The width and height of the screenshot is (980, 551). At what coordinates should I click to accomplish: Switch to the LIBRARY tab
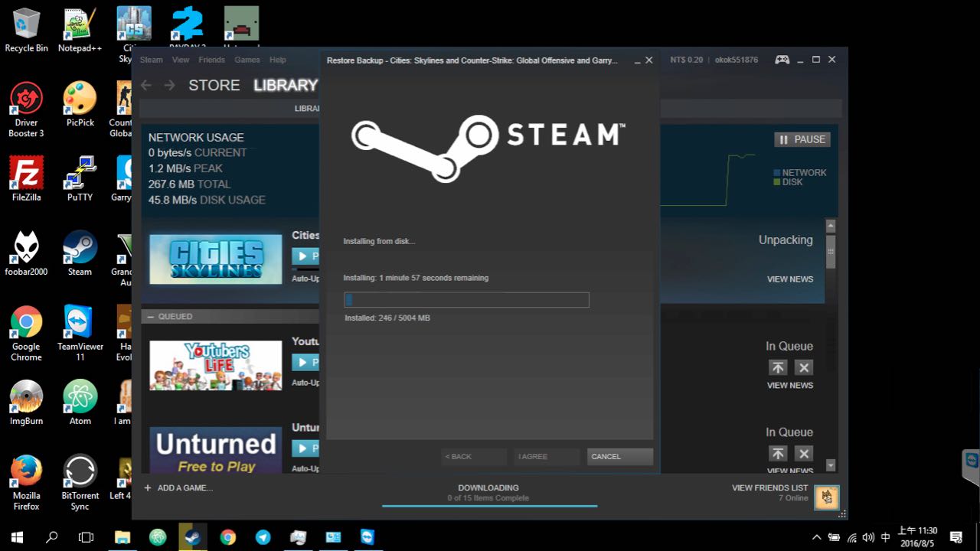click(286, 85)
